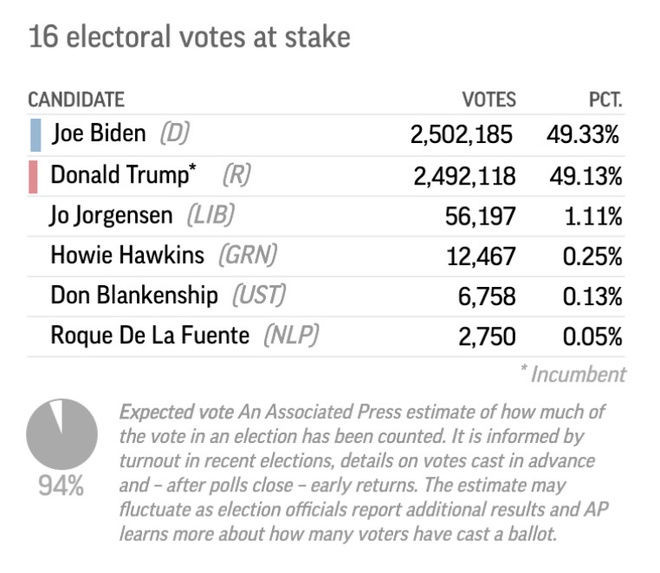
Task: Click Joe Biden's blue color swatch
Action: click(x=35, y=134)
